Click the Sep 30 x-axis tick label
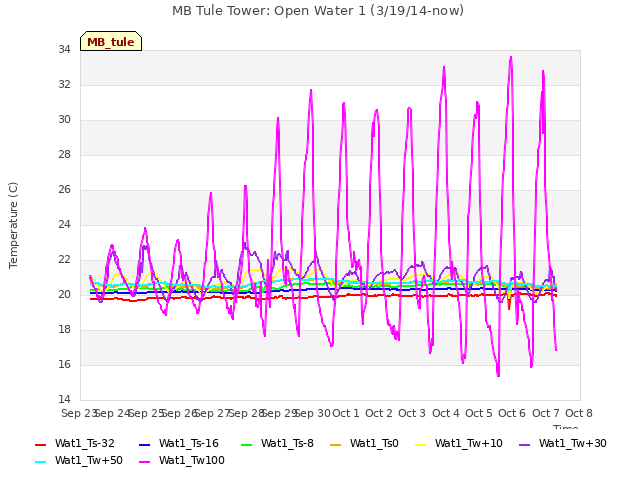 pos(313,413)
